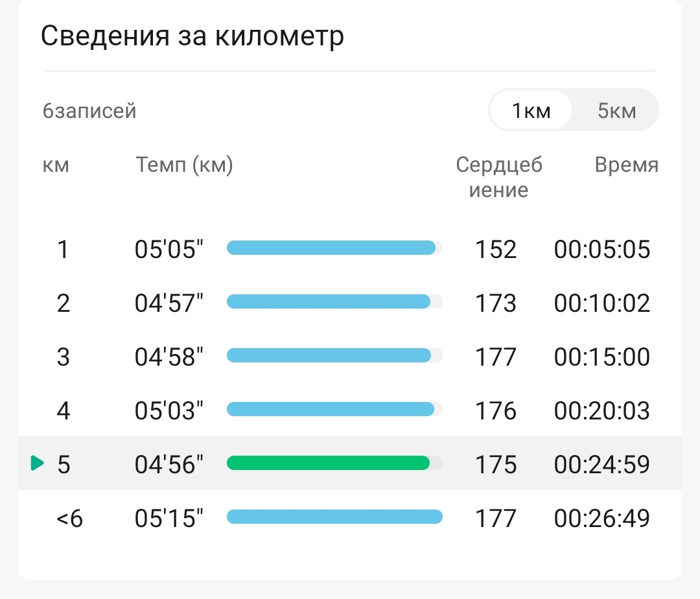Switch to the 5км split view

(616, 110)
